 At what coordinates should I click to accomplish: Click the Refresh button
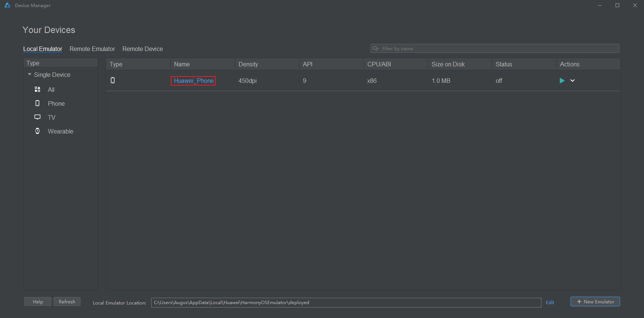click(x=67, y=301)
